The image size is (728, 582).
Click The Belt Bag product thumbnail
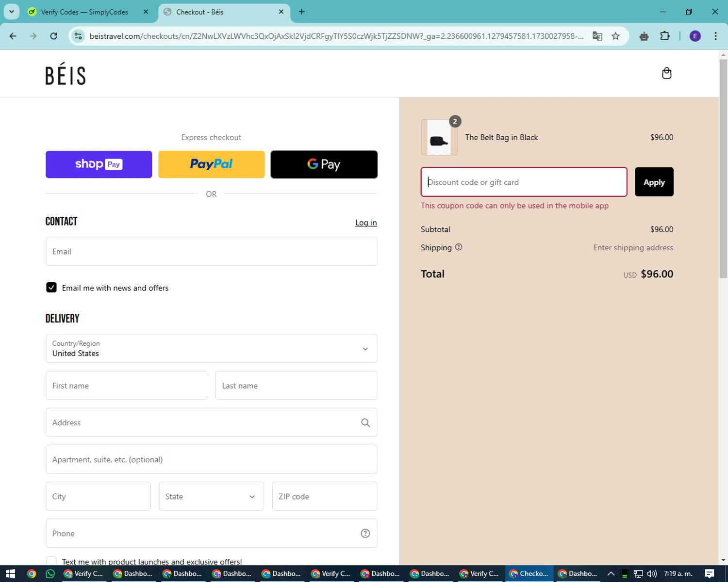pos(439,137)
